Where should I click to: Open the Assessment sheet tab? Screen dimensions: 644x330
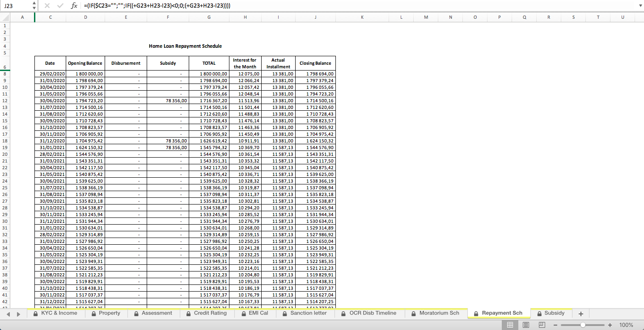(x=153, y=313)
